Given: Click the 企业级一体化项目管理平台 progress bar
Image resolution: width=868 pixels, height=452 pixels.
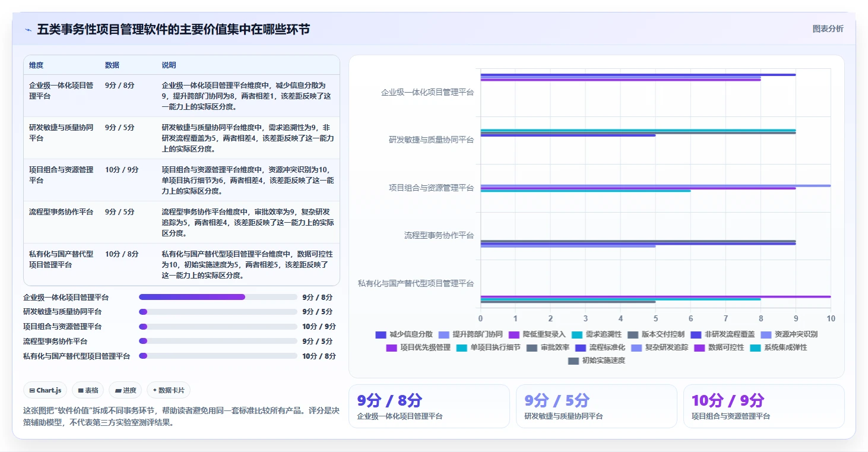Looking at the screenshot, I should click(x=218, y=297).
